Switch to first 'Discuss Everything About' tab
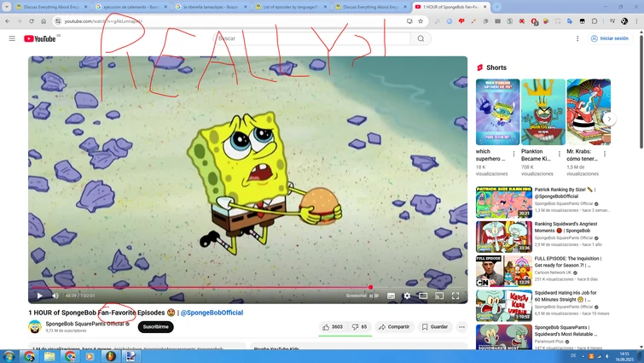The height and width of the screenshot is (363, 644). 52,7
